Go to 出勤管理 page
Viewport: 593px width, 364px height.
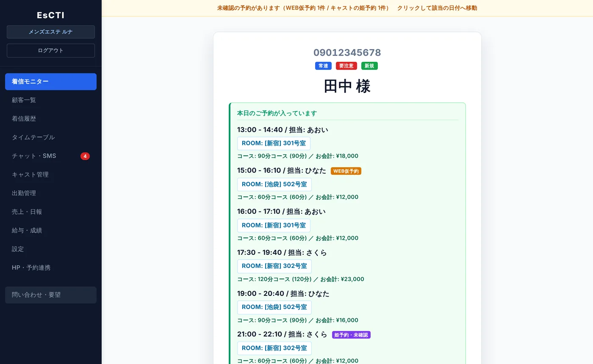[x=51, y=193]
